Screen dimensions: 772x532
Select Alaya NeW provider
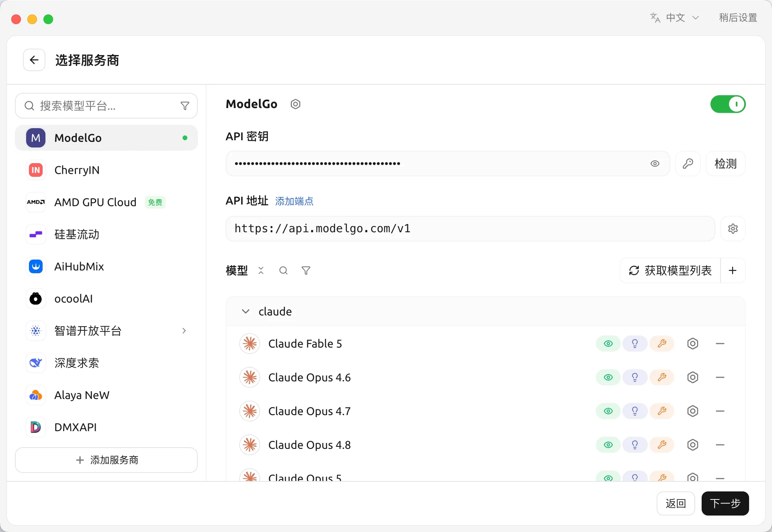point(106,395)
